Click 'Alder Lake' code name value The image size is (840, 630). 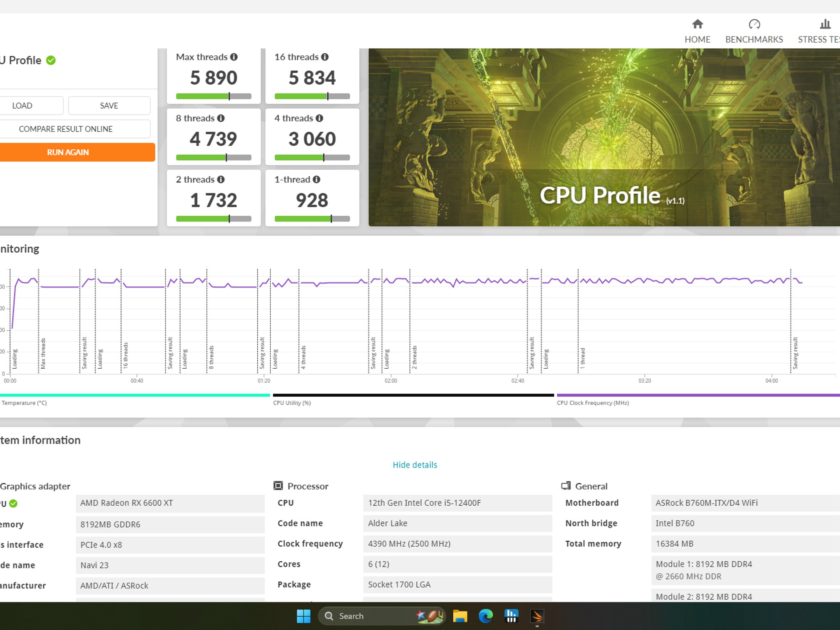coord(458,523)
